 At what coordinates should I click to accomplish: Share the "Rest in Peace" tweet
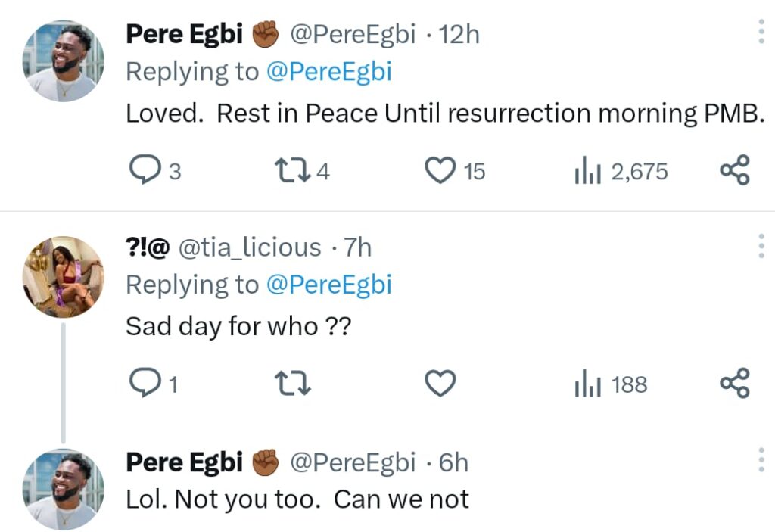[734, 170]
